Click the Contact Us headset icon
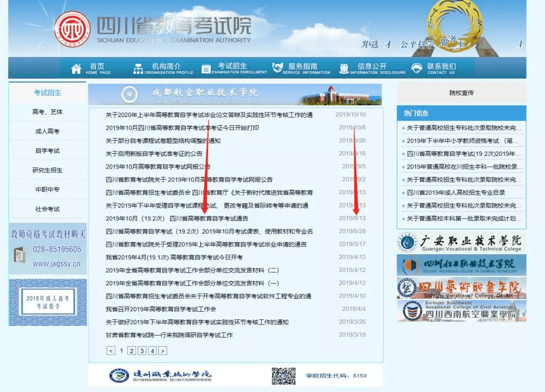The image size is (545, 392). 417,67
